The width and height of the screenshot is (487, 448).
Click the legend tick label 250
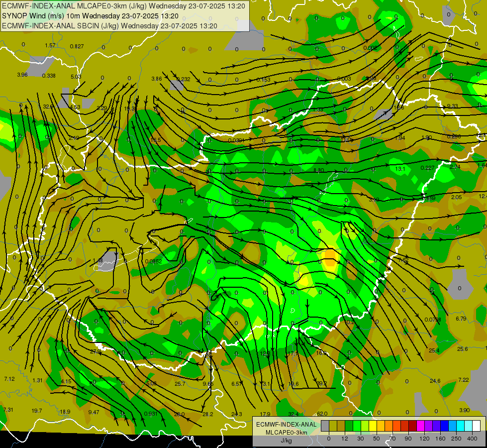pos(456,439)
